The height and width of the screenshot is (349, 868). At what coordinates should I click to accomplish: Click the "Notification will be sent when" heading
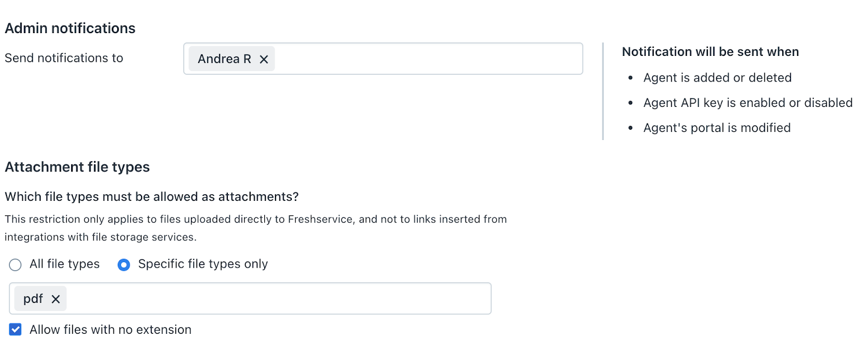[x=710, y=52]
